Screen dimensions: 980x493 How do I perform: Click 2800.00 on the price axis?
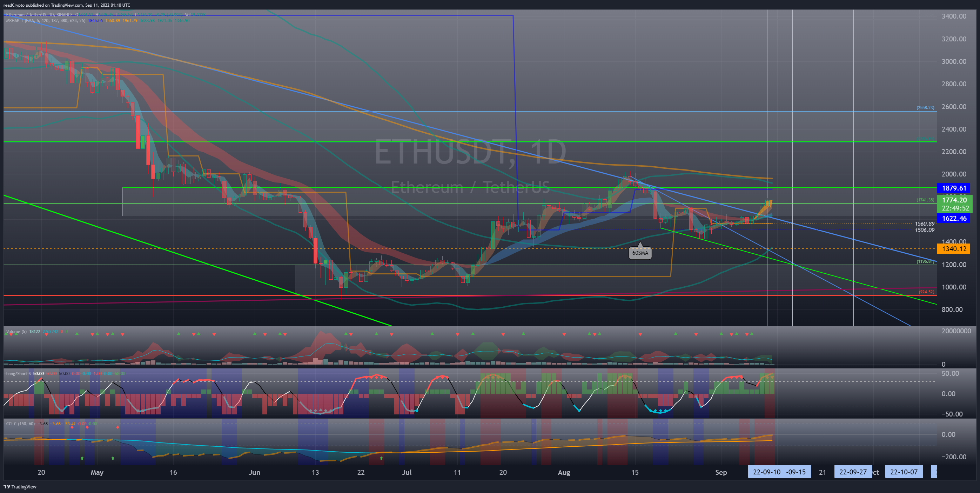coord(954,84)
